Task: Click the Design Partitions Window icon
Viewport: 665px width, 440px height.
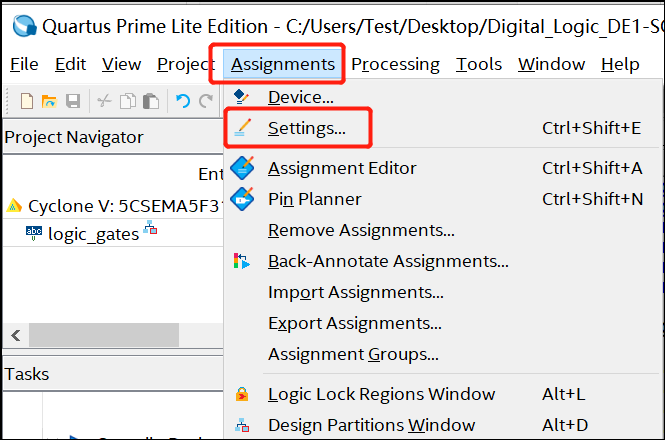Action: [242, 425]
